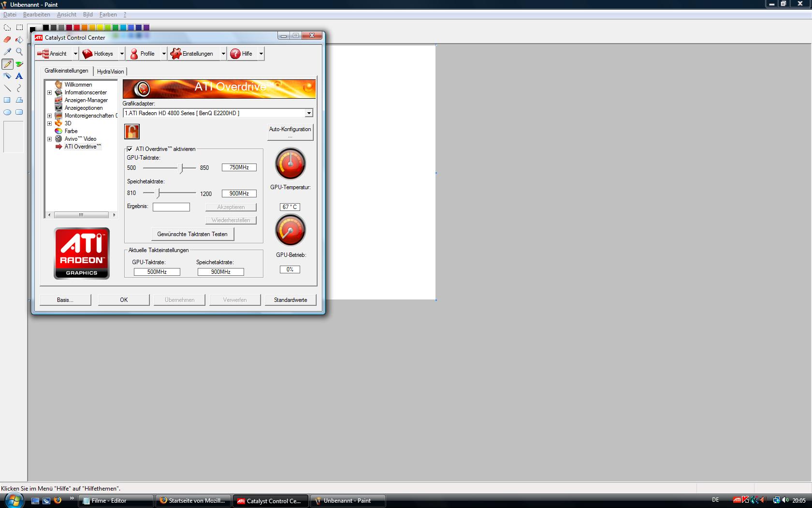Open the Bearbeiten menu in Paint
The height and width of the screenshot is (508, 812).
36,15
